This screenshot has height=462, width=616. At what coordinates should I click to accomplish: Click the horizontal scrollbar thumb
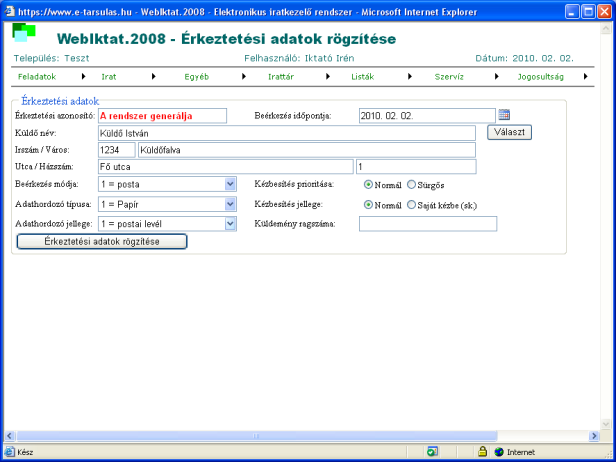(x=257, y=436)
